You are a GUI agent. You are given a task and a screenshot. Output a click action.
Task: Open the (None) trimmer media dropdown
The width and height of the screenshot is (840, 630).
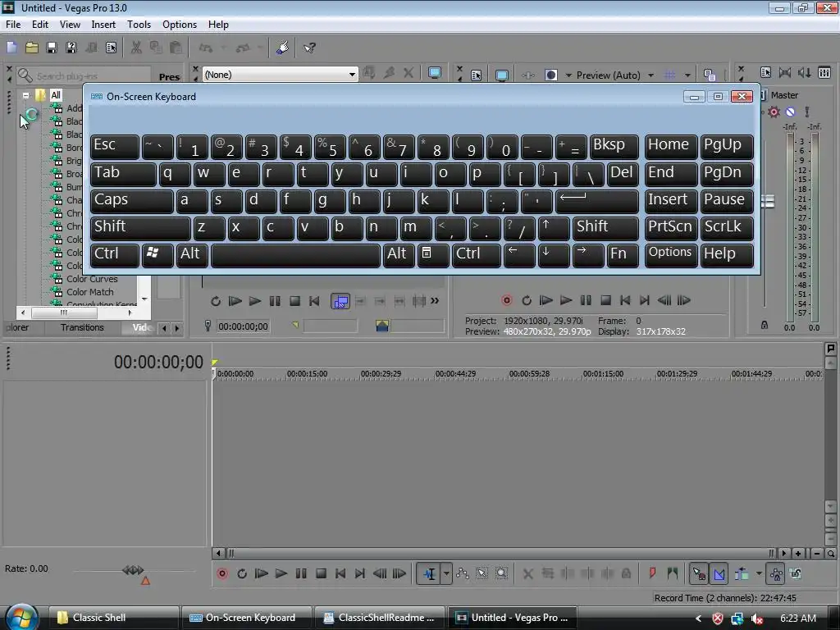pyautogui.click(x=352, y=75)
